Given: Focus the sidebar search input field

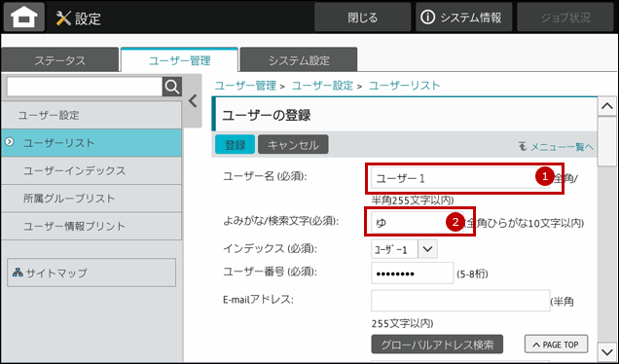Looking at the screenshot, I should (85, 87).
